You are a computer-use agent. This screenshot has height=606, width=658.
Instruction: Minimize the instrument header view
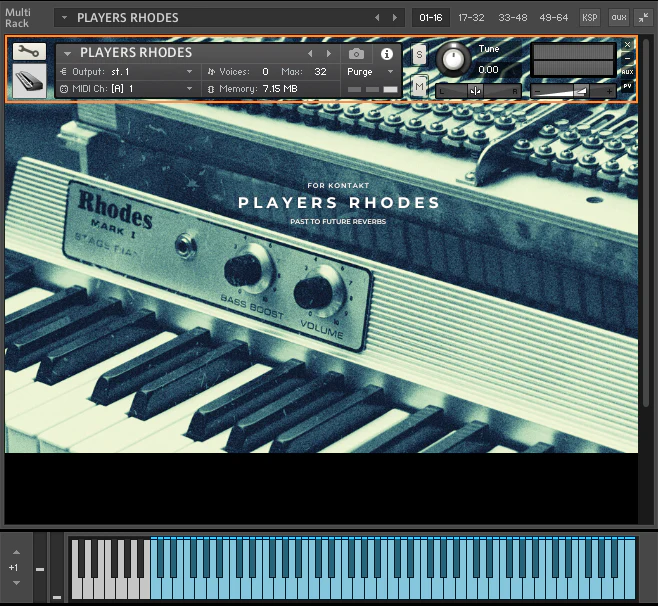pyautogui.click(x=627, y=58)
